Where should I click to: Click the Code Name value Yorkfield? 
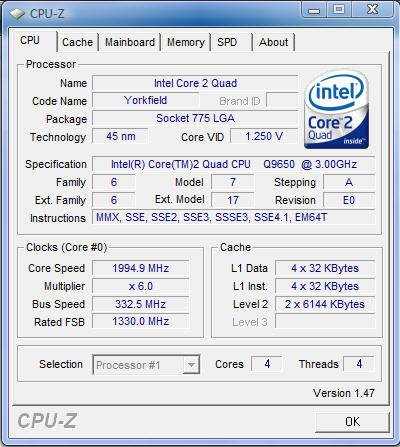click(x=145, y=100)
